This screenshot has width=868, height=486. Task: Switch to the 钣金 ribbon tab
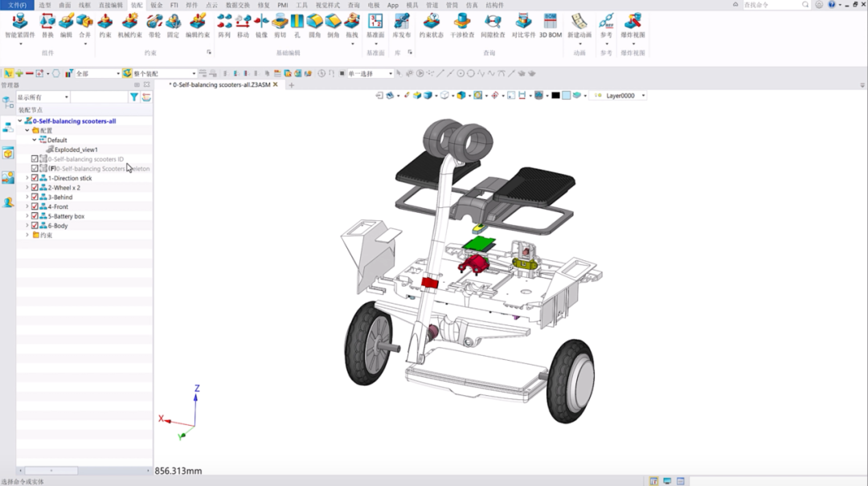pyautogui.click(x=157, y=5)
